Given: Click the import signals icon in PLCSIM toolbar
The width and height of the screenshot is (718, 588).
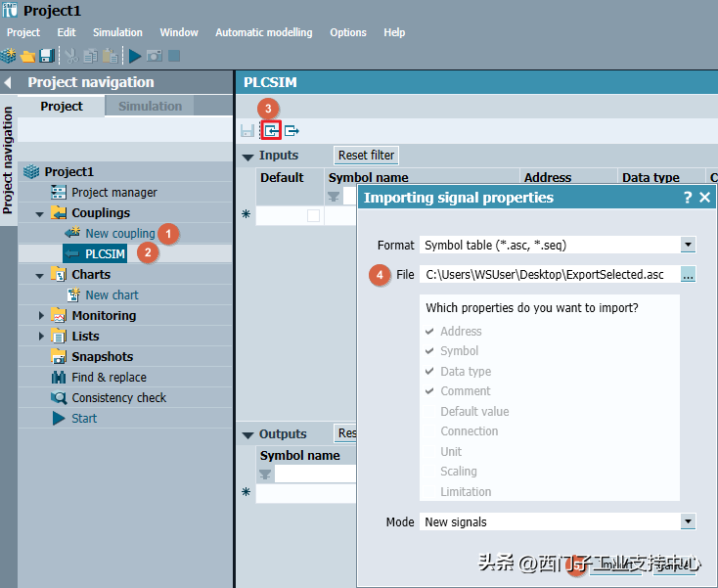Looking at the screenshot, I should pyautogui.click(x=271, y=130).
